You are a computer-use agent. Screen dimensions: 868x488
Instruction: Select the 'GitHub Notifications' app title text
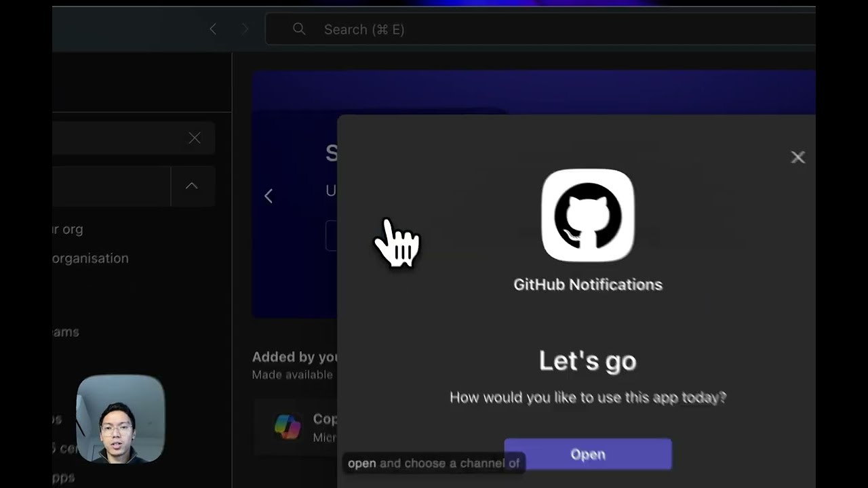(x=588, y=285)
